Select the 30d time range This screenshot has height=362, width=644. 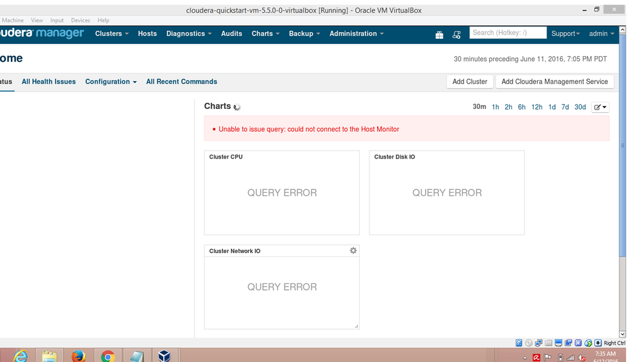click(x=580, y=107)
